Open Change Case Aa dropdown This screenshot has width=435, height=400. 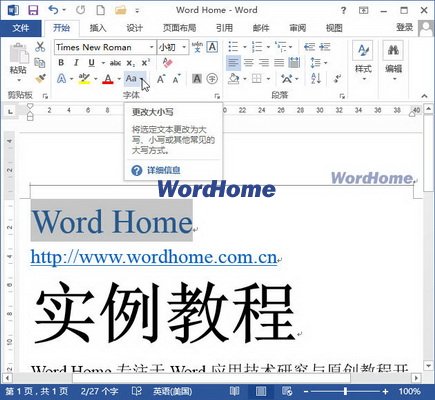tap(142, 79)
